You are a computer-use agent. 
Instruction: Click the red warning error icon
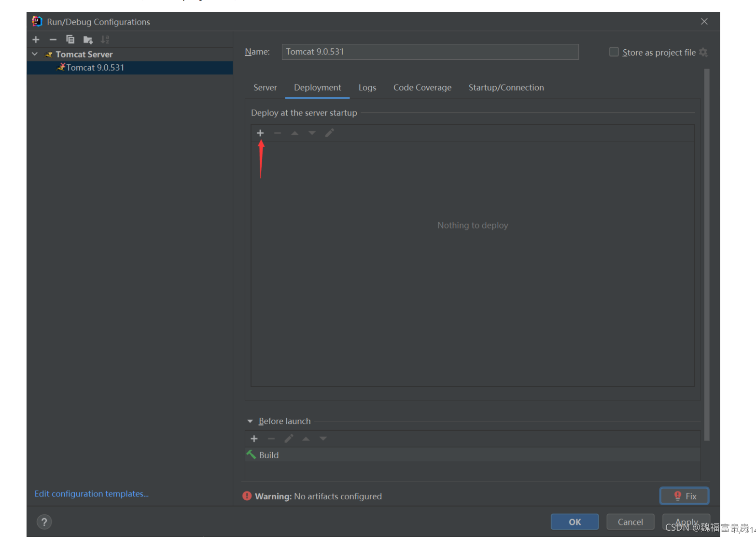[x=247, y=496]
